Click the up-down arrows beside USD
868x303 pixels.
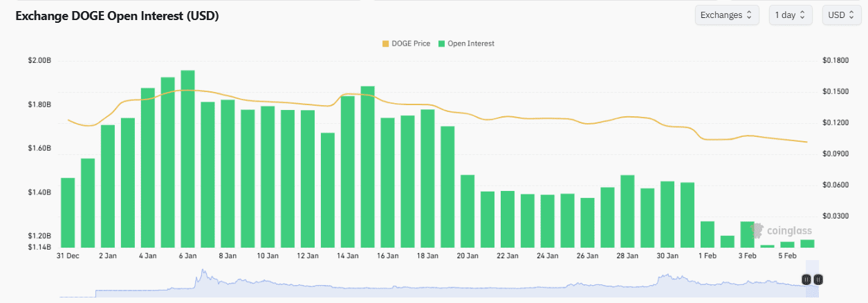pos(851,15)
